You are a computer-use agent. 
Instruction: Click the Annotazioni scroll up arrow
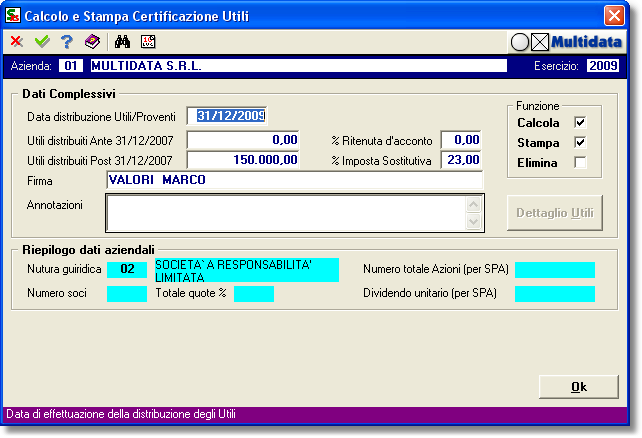pos(473,205)
